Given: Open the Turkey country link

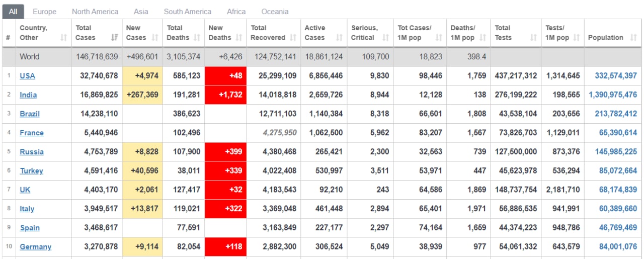Looking at the screenshot, I should click(31, 171).
